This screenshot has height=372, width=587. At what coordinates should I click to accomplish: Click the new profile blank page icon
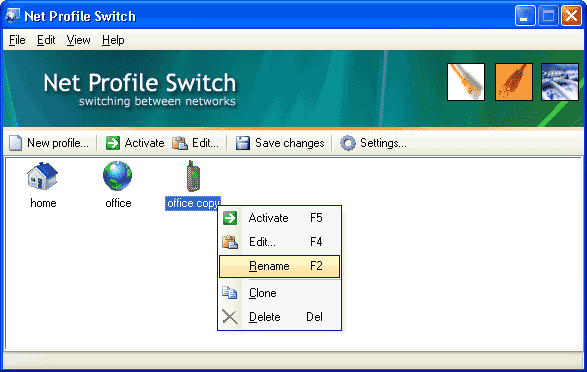coord(15,143)
